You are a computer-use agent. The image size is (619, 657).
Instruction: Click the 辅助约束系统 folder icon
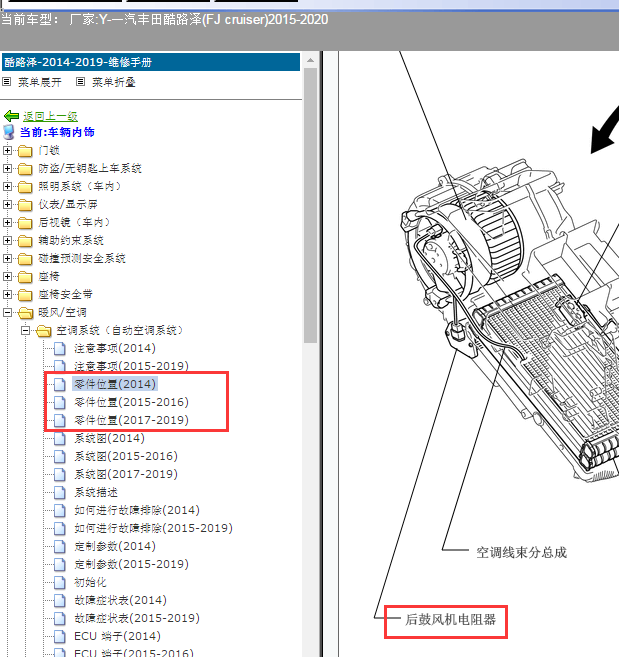tap(25, 241)
